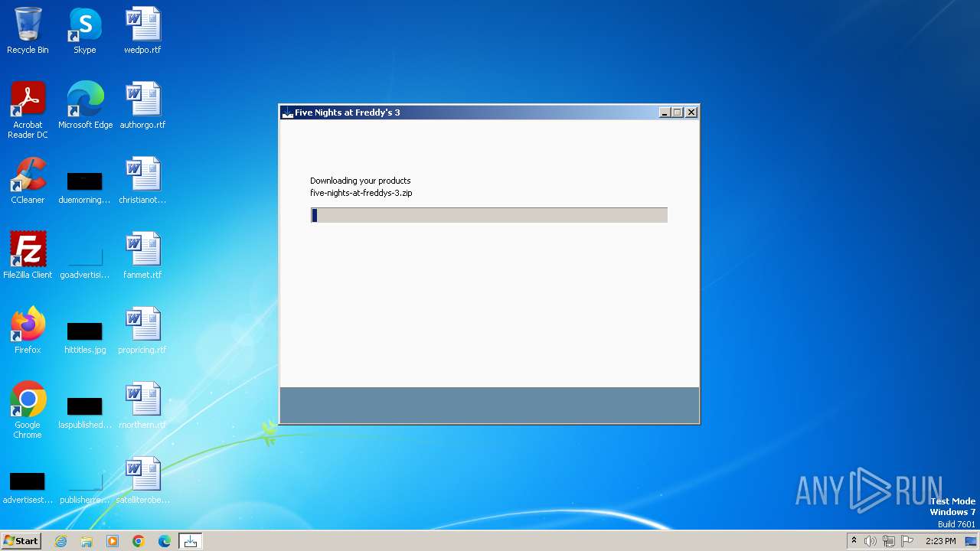Launch FileZilla Client shortcut
Screen dimensions: 980x551
point(28,256)
